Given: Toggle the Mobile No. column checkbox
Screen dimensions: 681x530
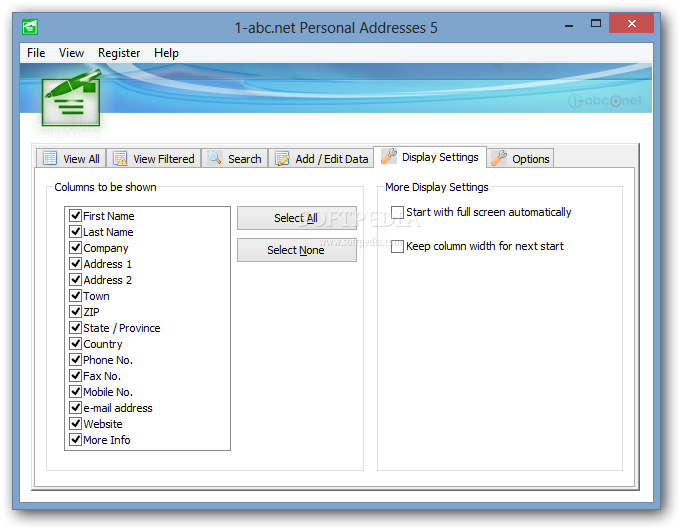Looking at the screenshot, I should [x=76, y=391].
